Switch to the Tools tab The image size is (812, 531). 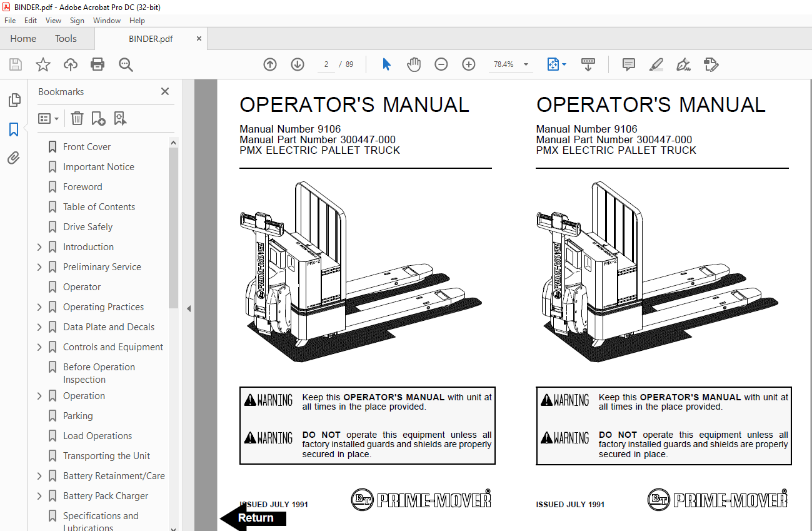(x=66, y=39)
